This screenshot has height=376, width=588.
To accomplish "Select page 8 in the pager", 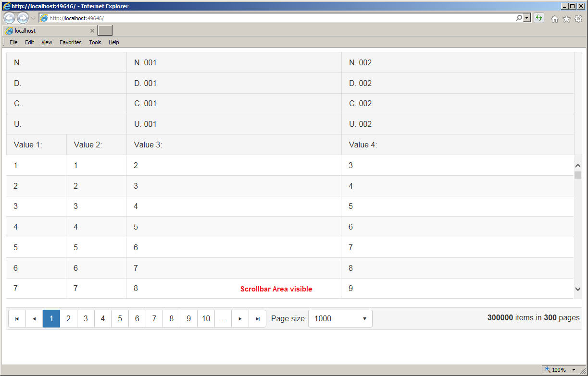I will [172, 319].
